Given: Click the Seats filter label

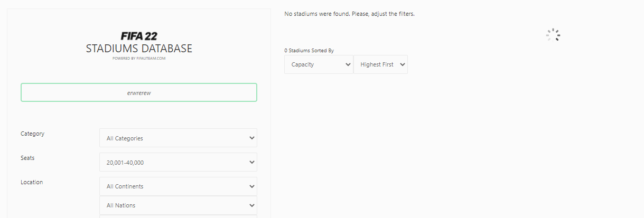Looking at the screenshot, I should [x=27, y=158].
